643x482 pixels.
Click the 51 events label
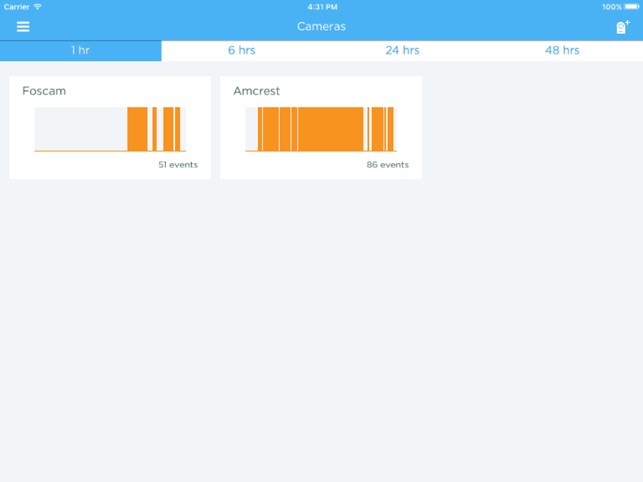pos(178,164)
